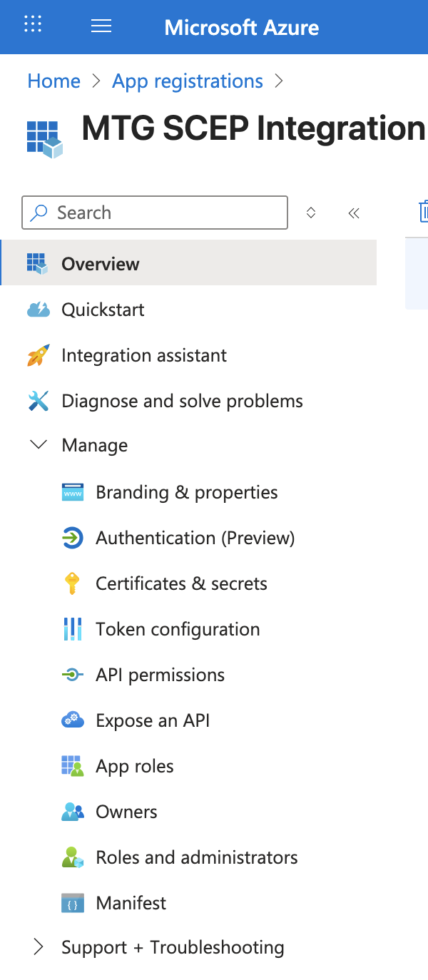428x980 pixels.
Task: Open the Azure apps grid launcher
Action: (x=33, y=25)
